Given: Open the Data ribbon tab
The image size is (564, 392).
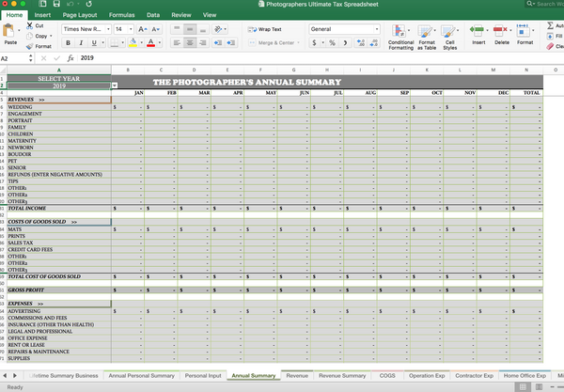Looking at the screenshot, I should [153, 15].
